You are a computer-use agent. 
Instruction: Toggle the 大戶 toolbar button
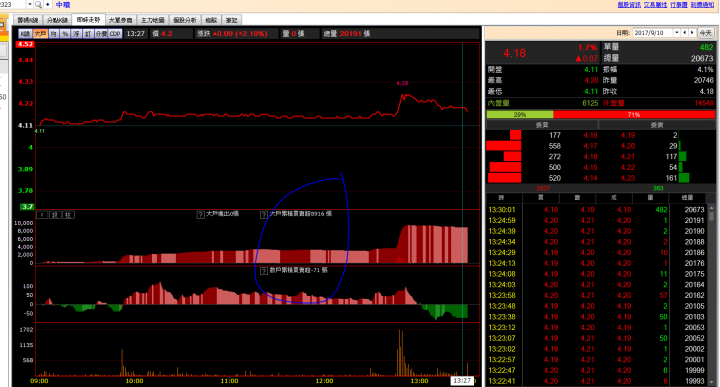pyautogui.click(x=40, y=34)
